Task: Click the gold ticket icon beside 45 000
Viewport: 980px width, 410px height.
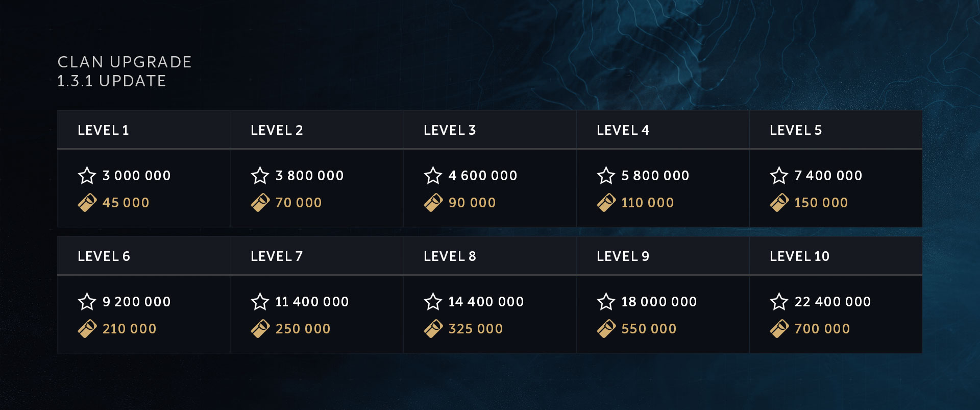Action: (87, 203)
